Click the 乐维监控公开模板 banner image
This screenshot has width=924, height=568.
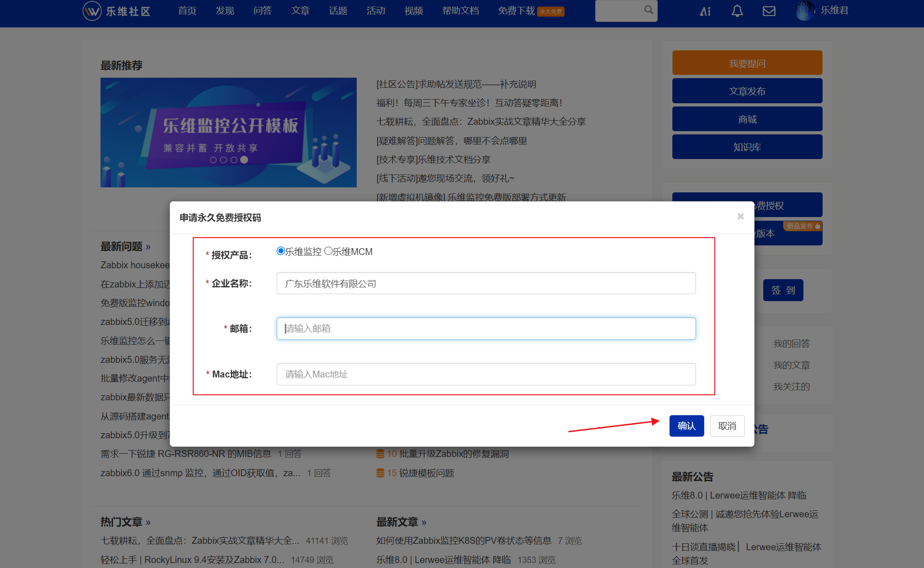228,133
